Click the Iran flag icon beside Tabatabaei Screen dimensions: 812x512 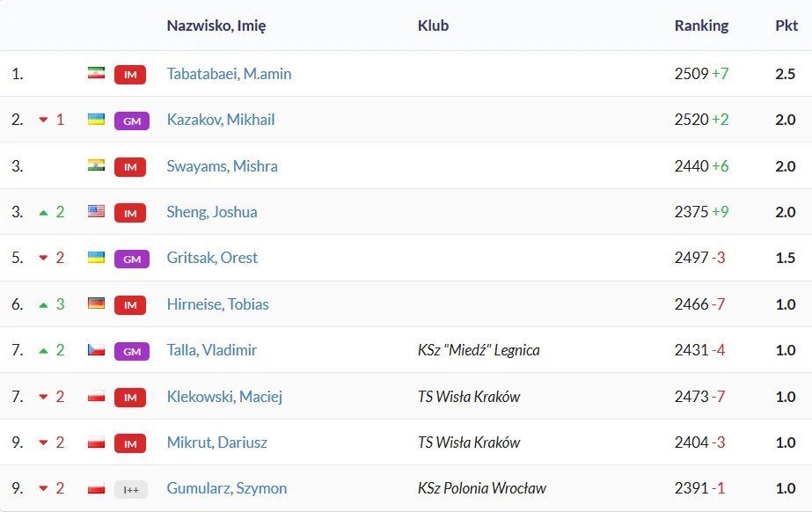[96, 74]
